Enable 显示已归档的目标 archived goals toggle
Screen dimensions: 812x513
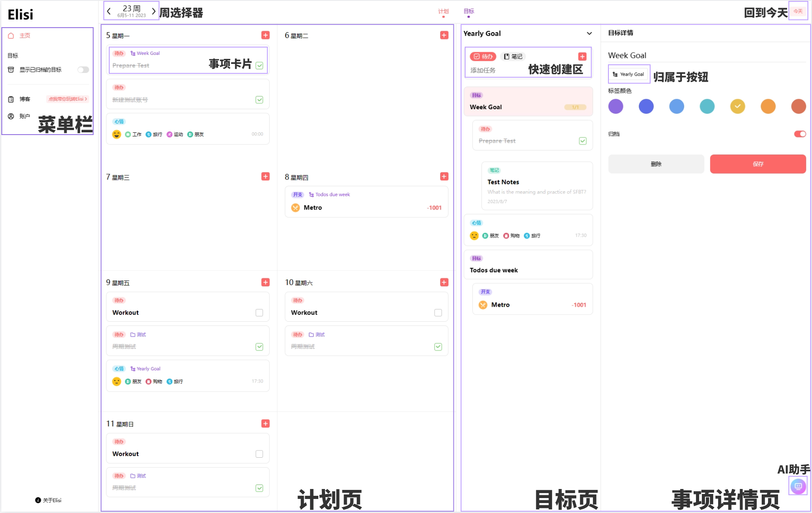[x=83, y=69]
